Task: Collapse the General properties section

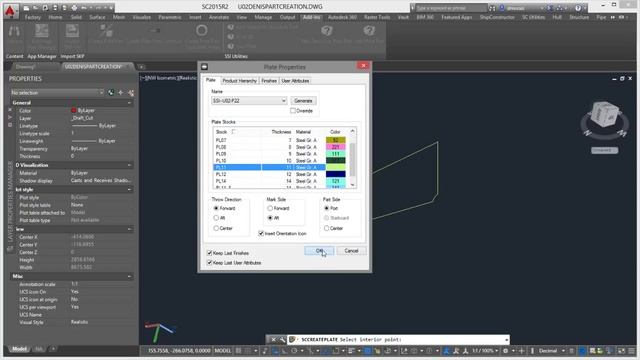Action: [129, 103]
